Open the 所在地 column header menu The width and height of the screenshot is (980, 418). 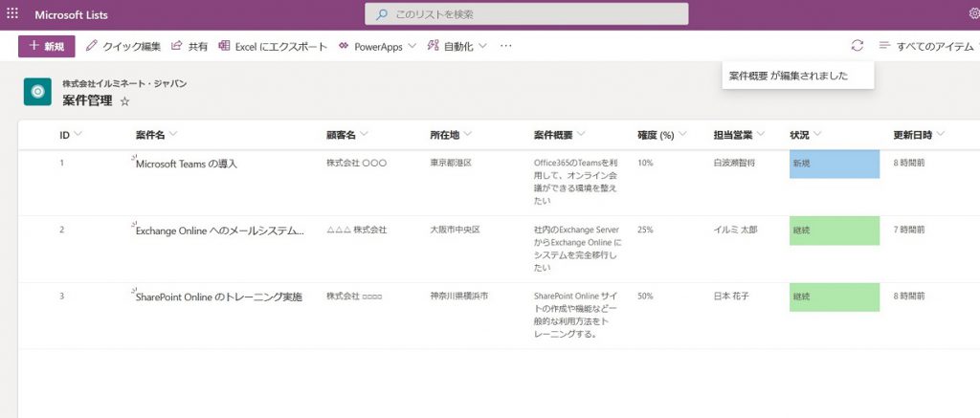click(451, 134)
